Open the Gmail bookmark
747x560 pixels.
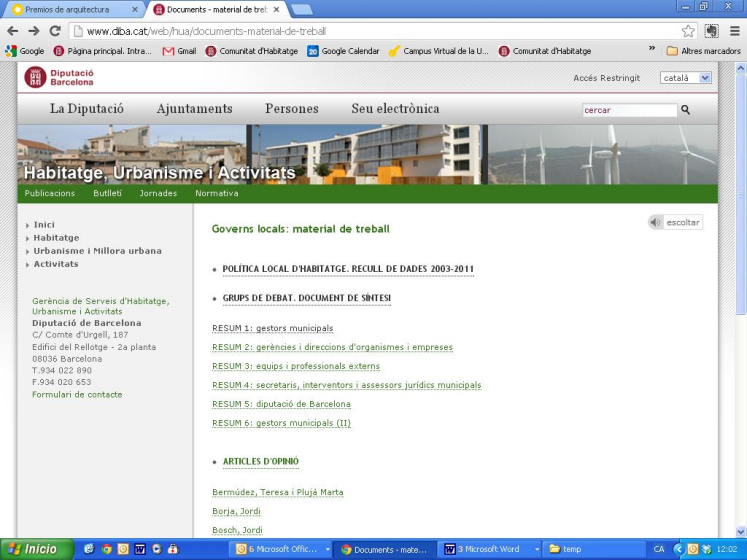pos(180,51)
